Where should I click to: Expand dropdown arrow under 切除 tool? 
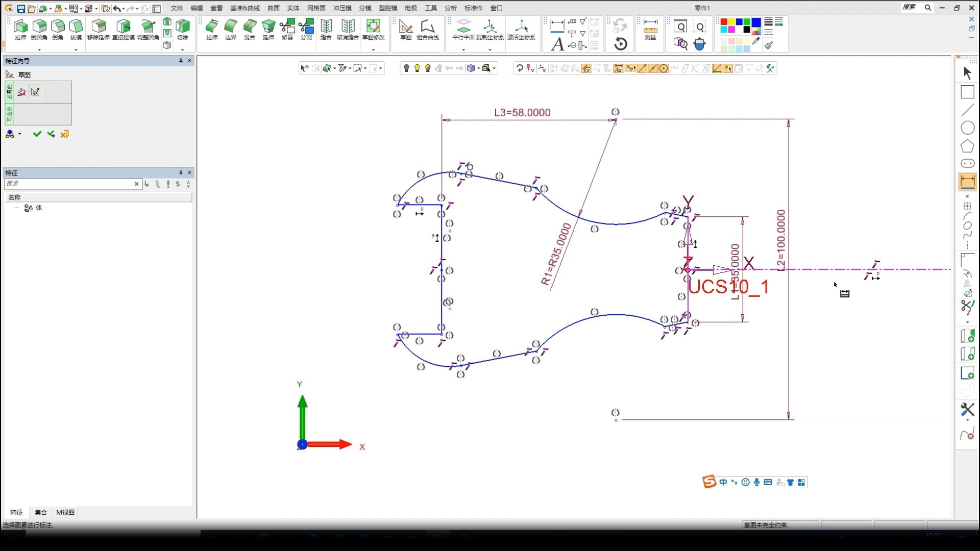point(182,49)
